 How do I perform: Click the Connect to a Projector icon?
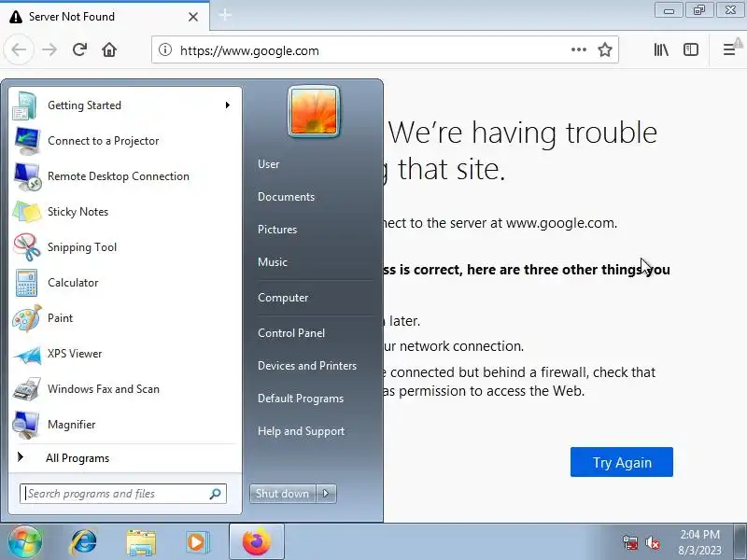click(27, 141)
